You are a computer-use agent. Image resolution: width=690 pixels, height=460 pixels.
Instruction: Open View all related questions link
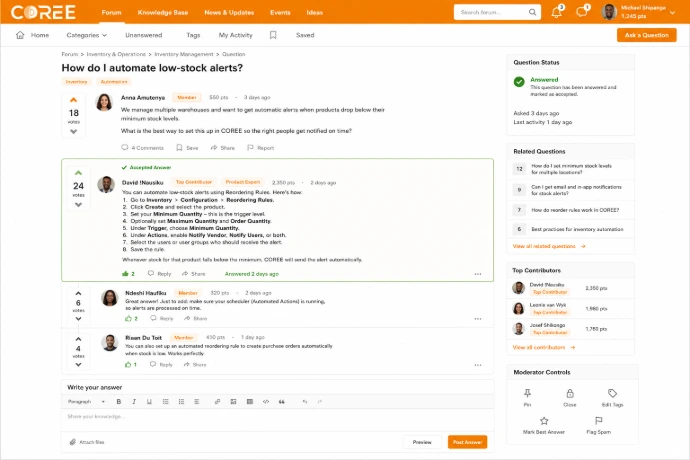click(549, 247)
